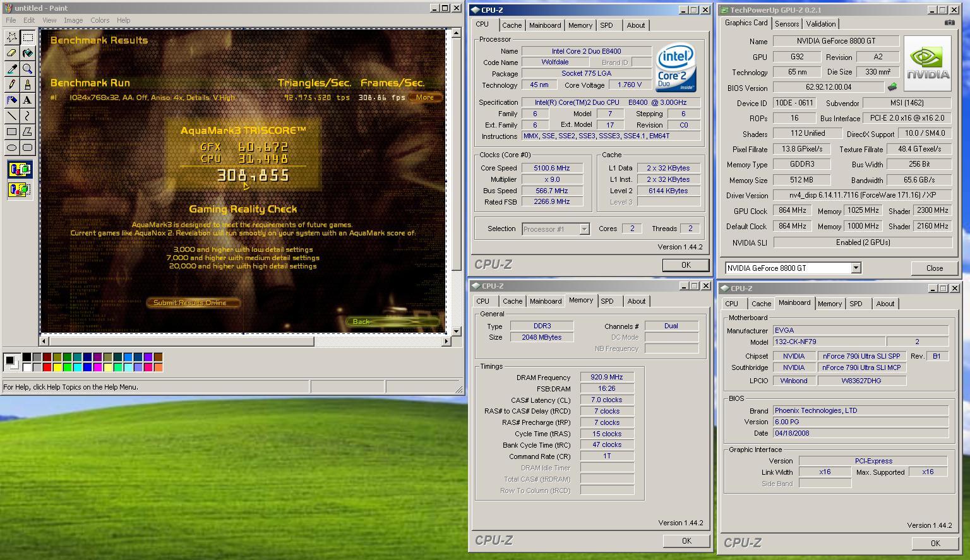The image size is (970, 560).
Task: Open Cache tab in CPU-Z Memory timings window
Action: (512, 301)
